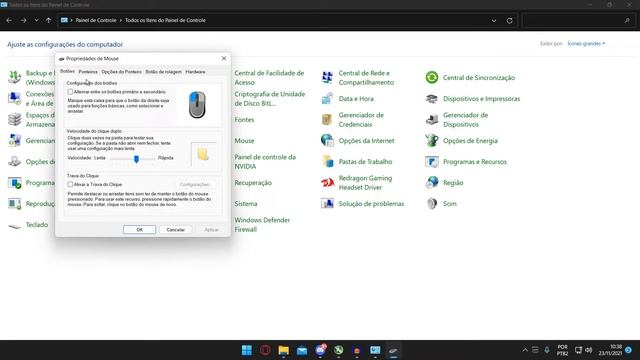The height and width of the screenshot is (360, 640).
Task: Switch to the Hardware tab
Action: (x=196, y=72)
